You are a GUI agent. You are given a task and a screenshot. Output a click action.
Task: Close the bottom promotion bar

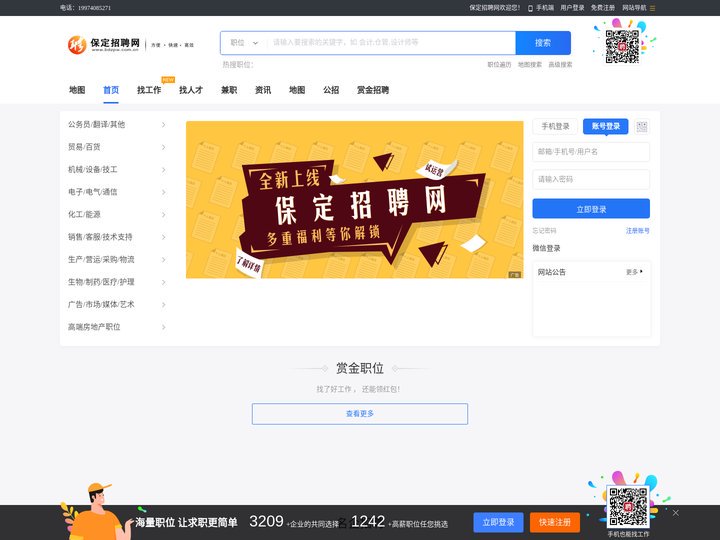[675, 512]
